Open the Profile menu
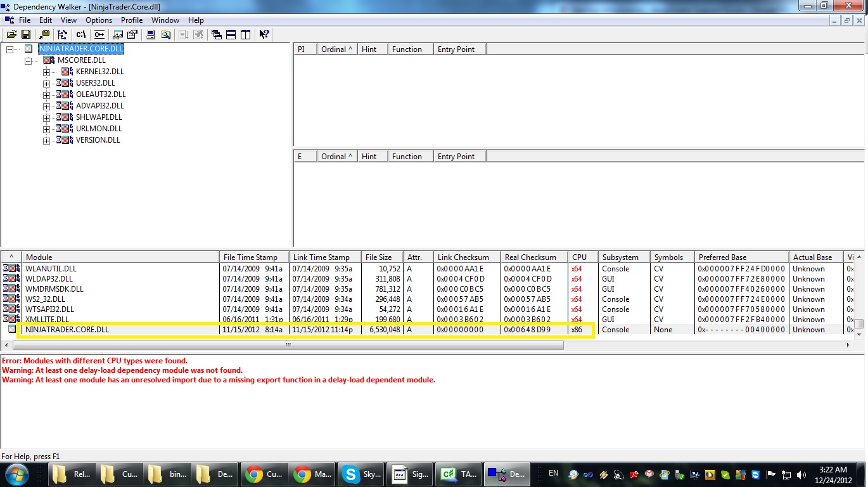The height and width of the screenshot is (487, 868). pyautogui.click(x=132, y=20)
